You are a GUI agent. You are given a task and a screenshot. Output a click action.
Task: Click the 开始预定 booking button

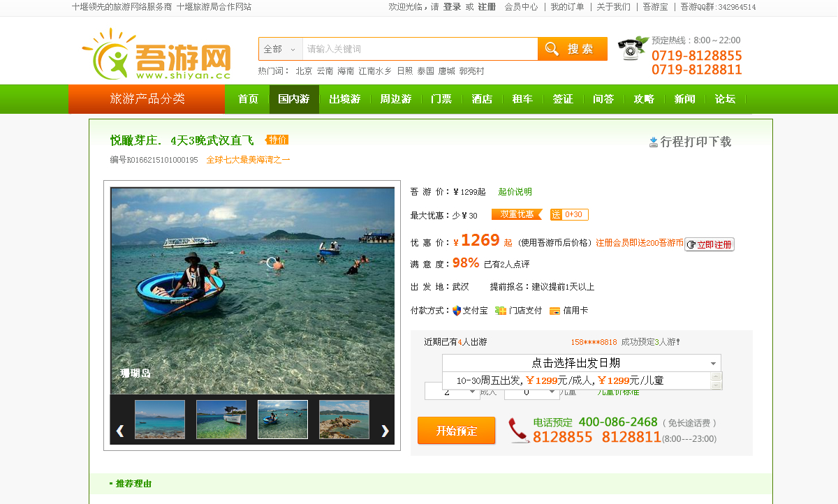tap(457, 431)
